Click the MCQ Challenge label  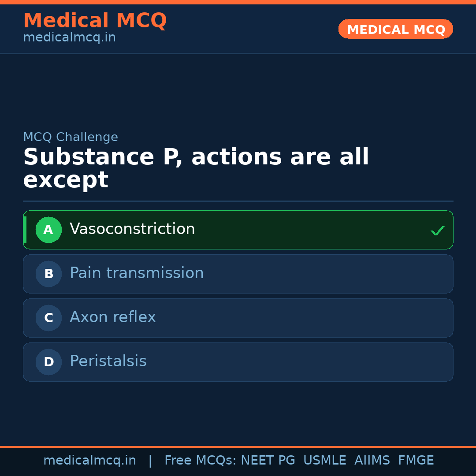click(x=71, y=137)
